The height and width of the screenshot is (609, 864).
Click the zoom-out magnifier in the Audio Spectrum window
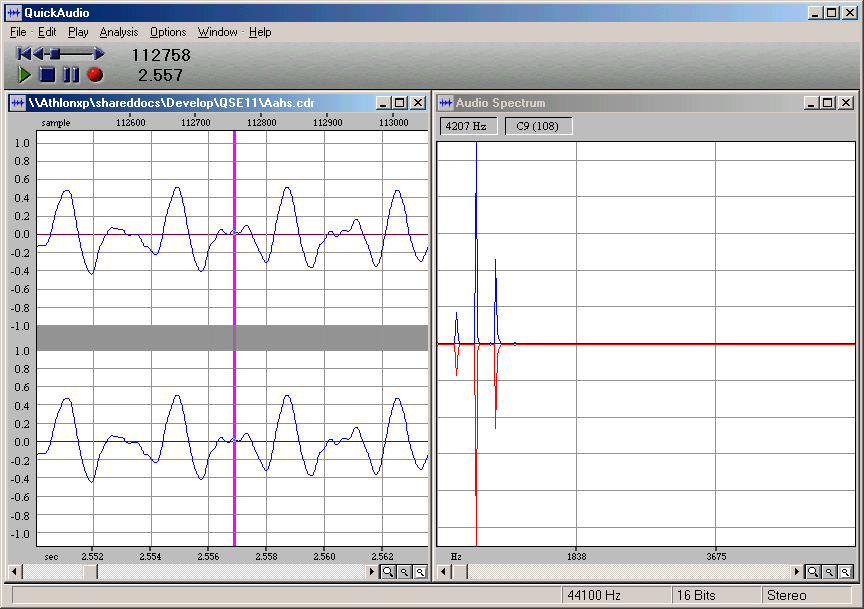[x=829, y=572]
